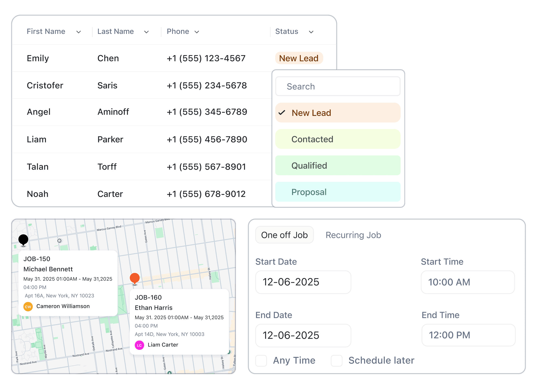Open the Last Name column dropdown arrow
537x392 pixels.
coord(146,32)
